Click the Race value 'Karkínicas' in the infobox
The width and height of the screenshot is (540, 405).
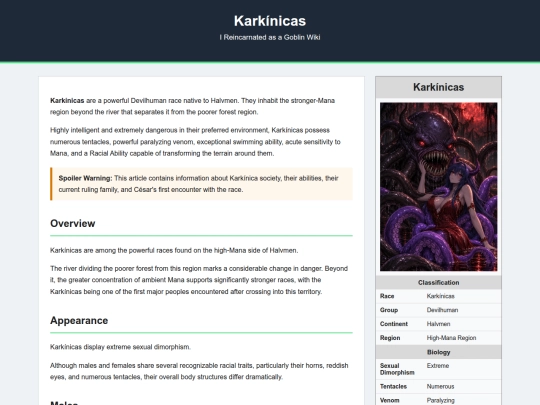coord(440,296)
